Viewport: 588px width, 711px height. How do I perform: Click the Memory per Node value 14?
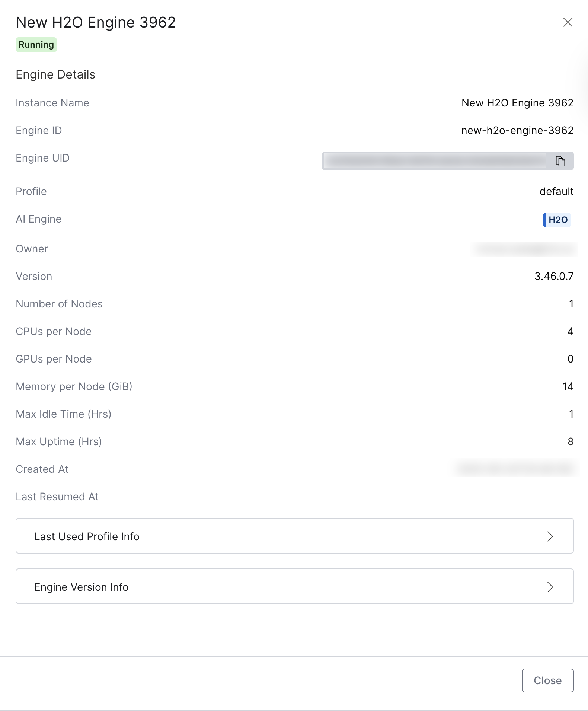point(568,386)
